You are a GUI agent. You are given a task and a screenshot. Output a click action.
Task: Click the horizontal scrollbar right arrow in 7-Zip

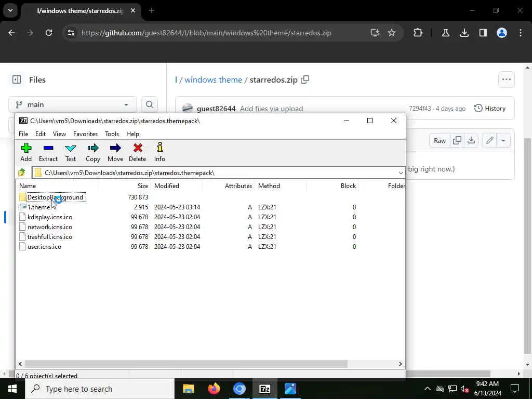pos(401,364)
